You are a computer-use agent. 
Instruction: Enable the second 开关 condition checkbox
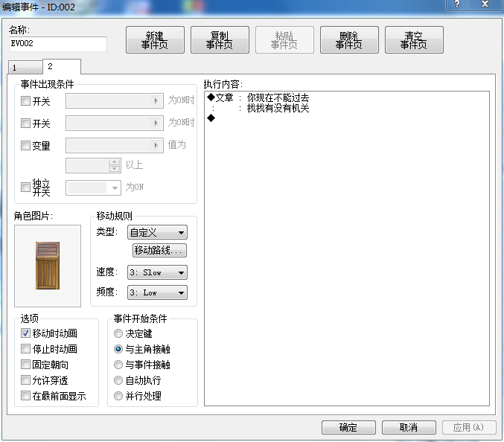(x=25, y=123)
